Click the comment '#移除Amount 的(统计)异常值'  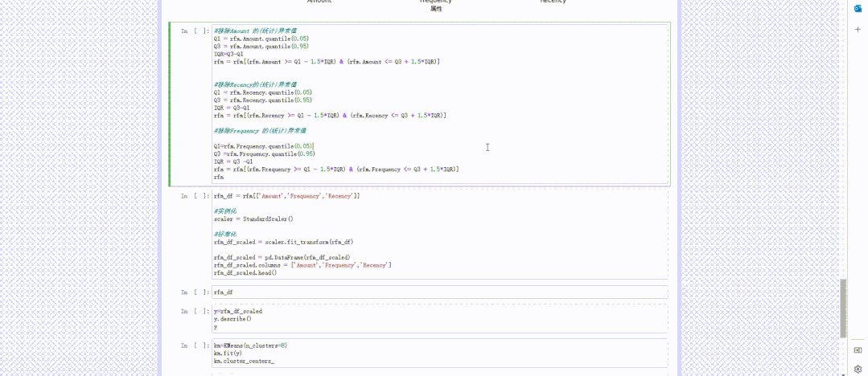click(256, 31)
